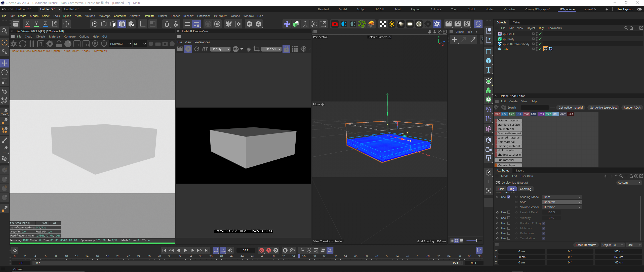
Task: Click Live Viewer pick material icon
Action: coord(104,44)
